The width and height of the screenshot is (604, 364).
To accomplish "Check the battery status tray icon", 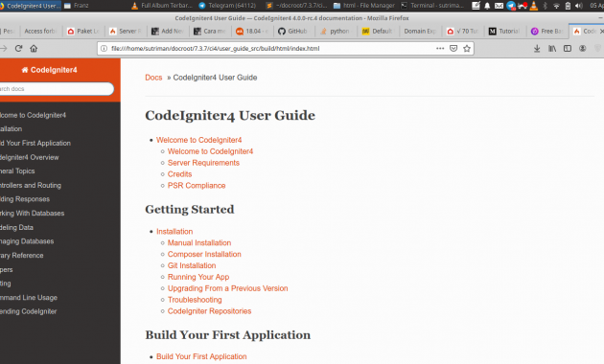I will point(568,6).
